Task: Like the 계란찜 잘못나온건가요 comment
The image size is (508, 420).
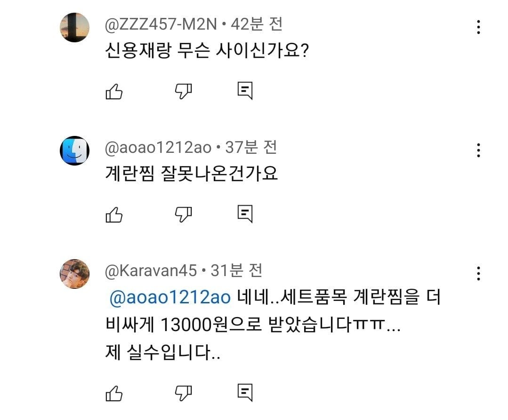Action: (114, 214)
